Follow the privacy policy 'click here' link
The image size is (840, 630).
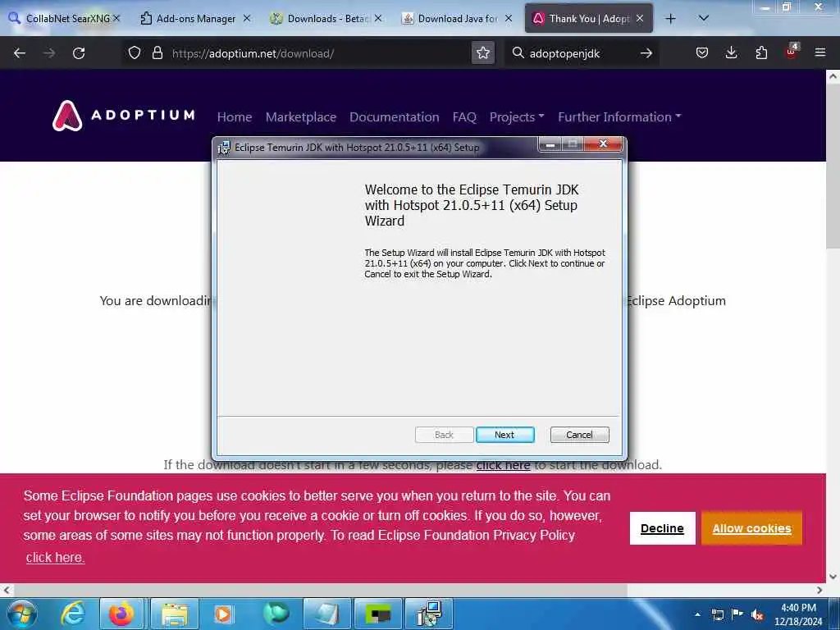click(55, 557)
